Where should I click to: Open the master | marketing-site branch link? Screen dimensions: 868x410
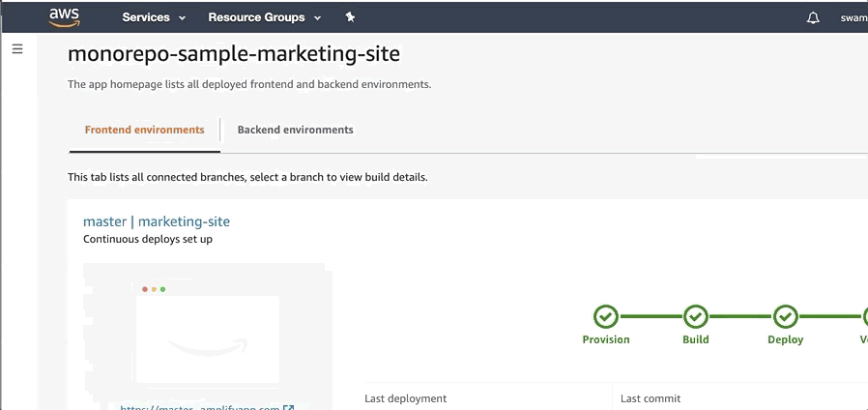157,221
